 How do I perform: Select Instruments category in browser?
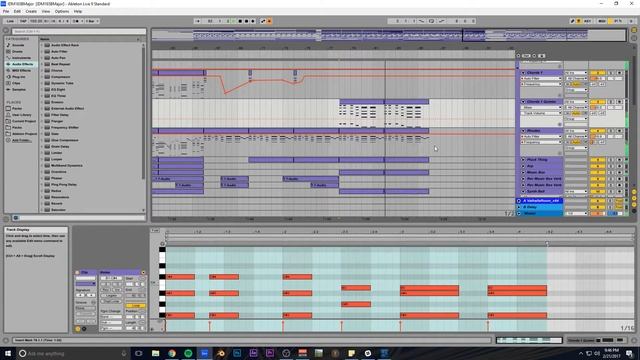(20, 58)
